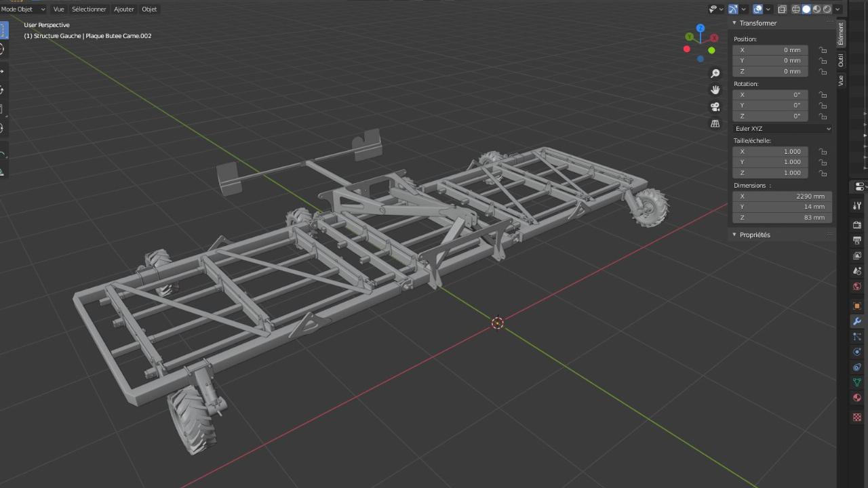868x488 pixels.
Task: Click the Taille/échelle Z 1.000 field
Action: tap(770, 173)
